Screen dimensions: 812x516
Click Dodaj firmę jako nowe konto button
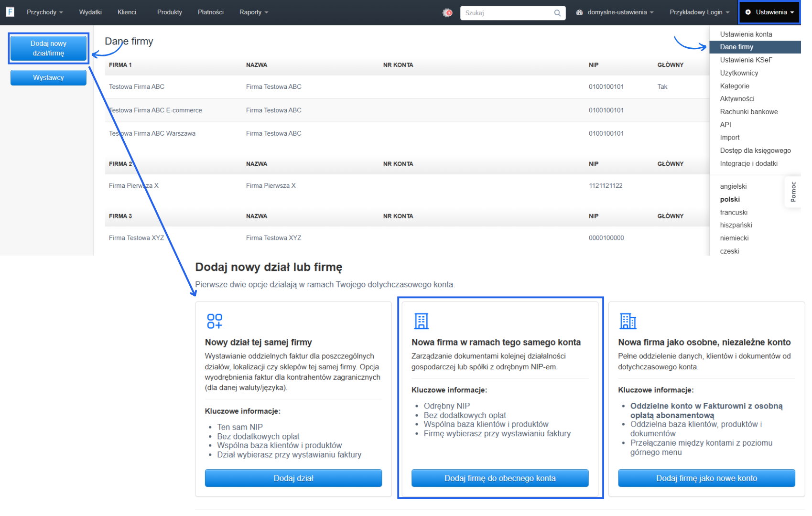(x=706, y=478)
